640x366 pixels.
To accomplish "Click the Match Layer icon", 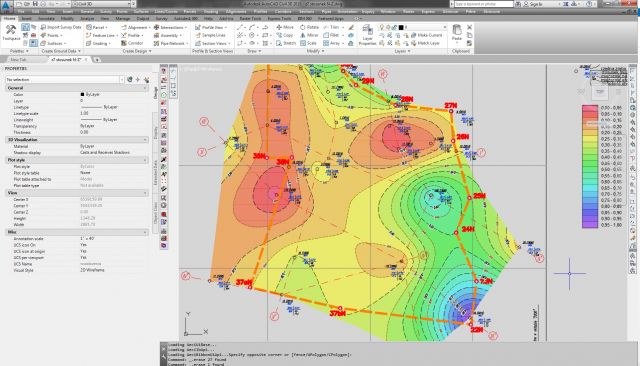I will click(x=425, y=43).
